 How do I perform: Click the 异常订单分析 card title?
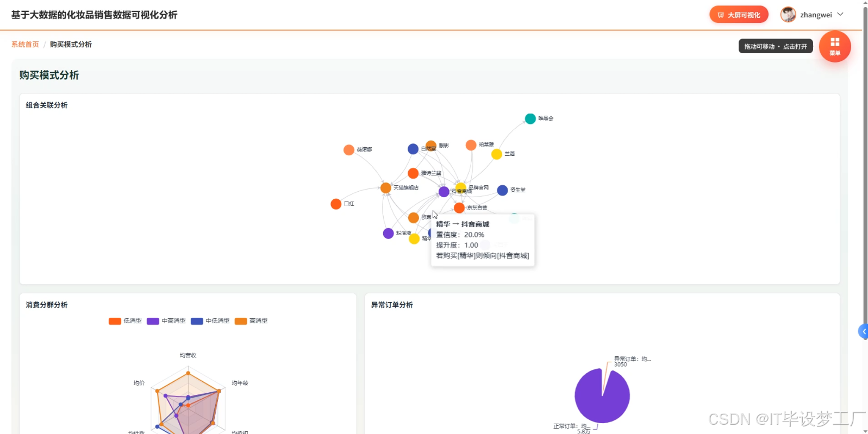[x=392, y=305]
